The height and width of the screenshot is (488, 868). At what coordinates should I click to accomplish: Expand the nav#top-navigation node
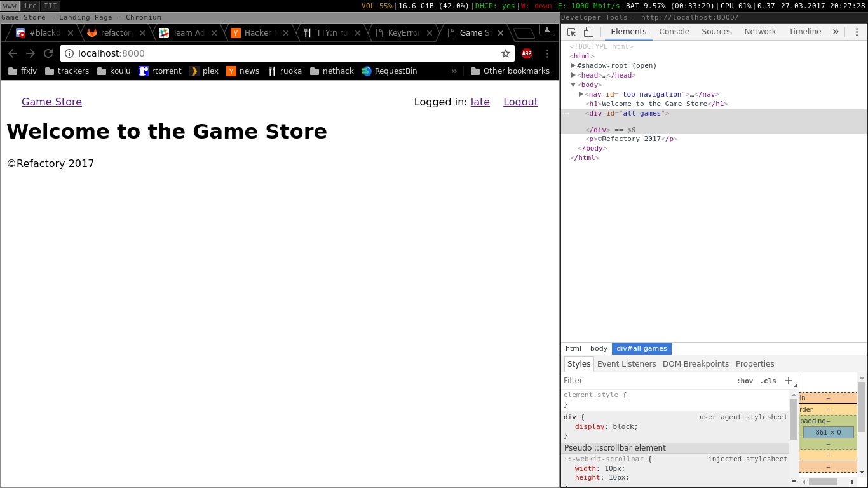[581, 94]
